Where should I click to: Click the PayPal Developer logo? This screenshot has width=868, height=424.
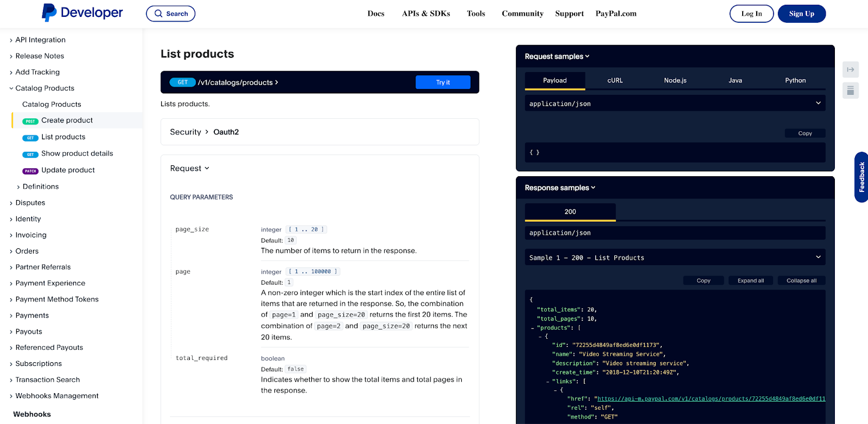pyautogui.click(x=82, y=13)
